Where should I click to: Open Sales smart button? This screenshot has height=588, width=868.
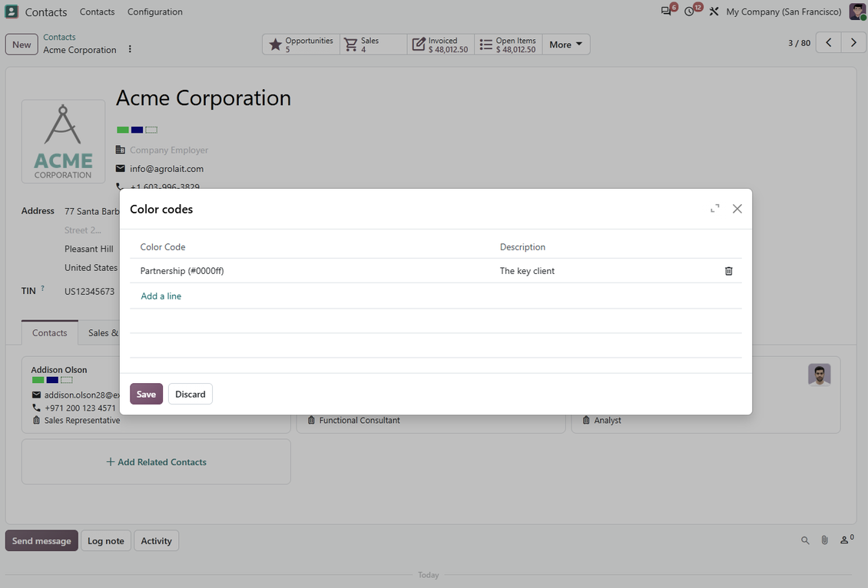click(373, 45)
